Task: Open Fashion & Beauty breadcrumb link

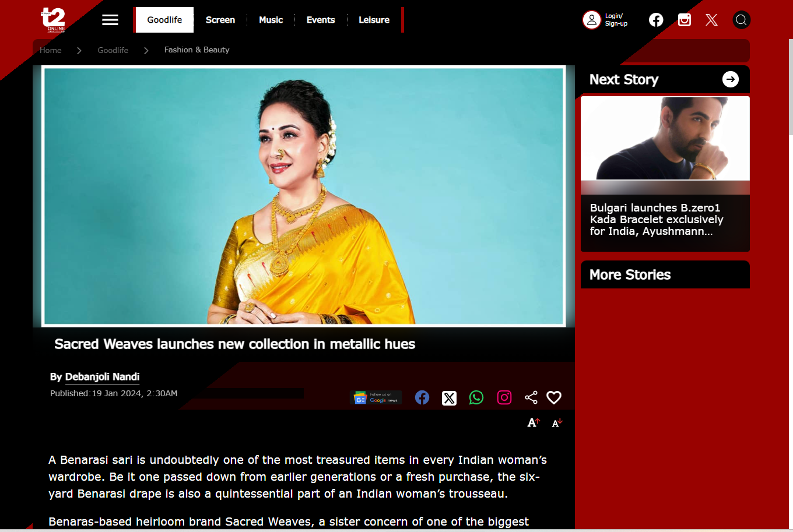Action: click(197, 50)
